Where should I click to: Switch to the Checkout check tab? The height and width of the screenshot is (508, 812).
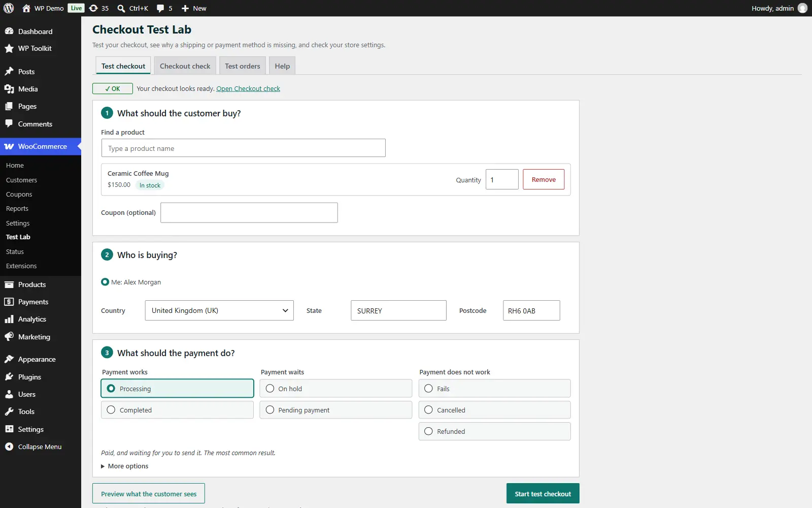(185, 66)
